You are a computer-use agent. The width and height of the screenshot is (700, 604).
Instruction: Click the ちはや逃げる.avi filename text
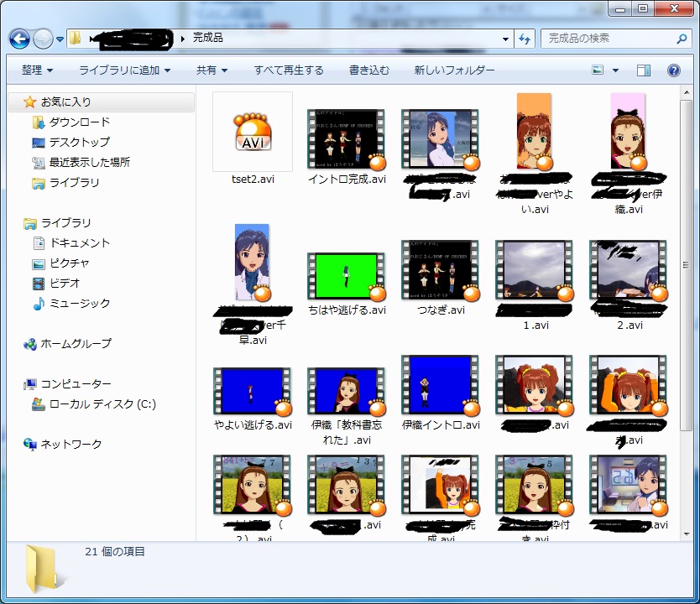point(347,310)
